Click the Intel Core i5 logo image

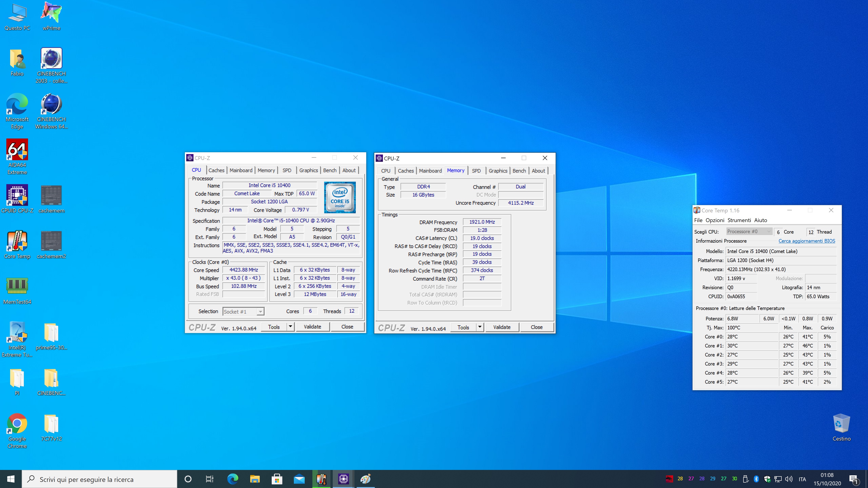point(340,197)
